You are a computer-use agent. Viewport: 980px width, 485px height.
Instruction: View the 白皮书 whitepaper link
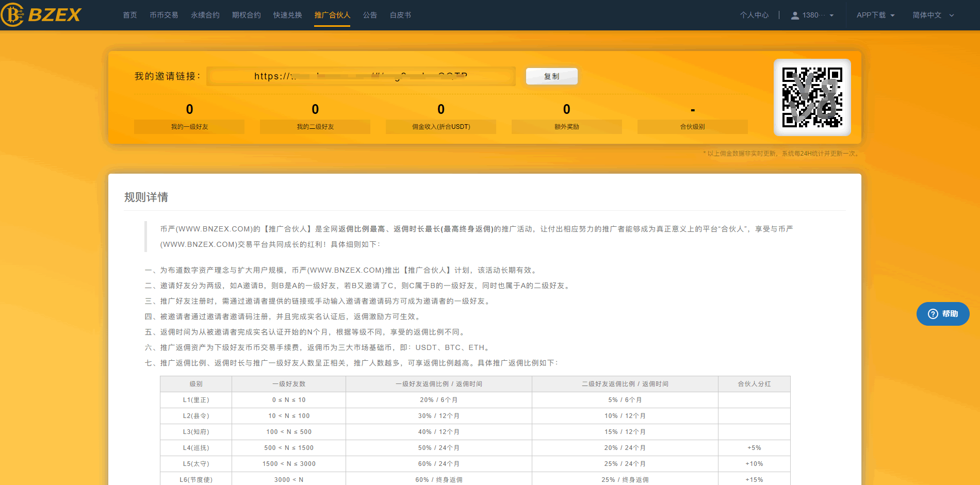(400, 15)
